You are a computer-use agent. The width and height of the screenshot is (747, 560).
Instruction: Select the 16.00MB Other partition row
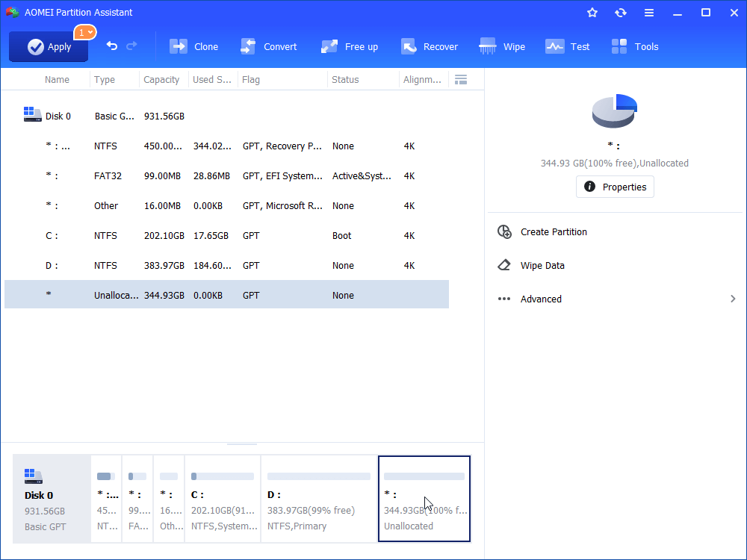tap(227, 206)
